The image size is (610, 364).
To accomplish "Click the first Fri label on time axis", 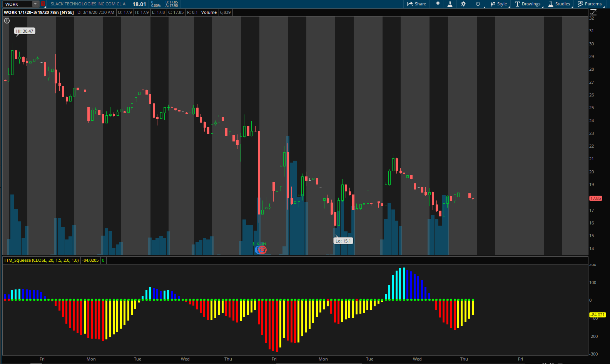I will pyautogui.click(x=42, y=359).
